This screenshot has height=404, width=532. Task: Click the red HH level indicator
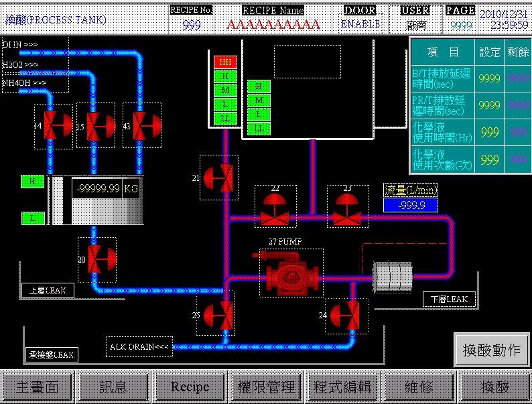225,62
